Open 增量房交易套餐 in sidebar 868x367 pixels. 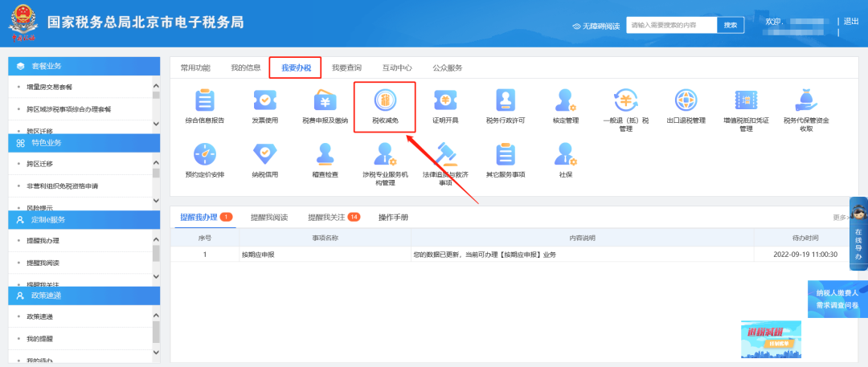point(49,87)
